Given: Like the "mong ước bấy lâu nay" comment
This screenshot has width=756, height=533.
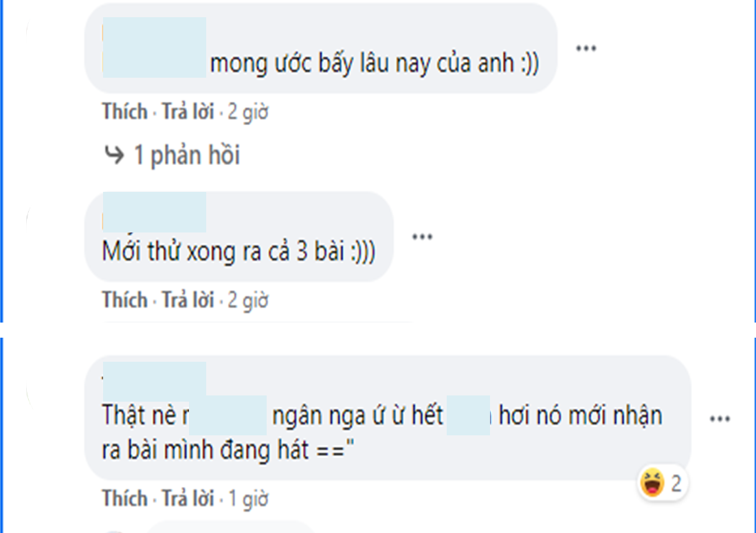Looking at the screenshot, I should coord(125,111).
